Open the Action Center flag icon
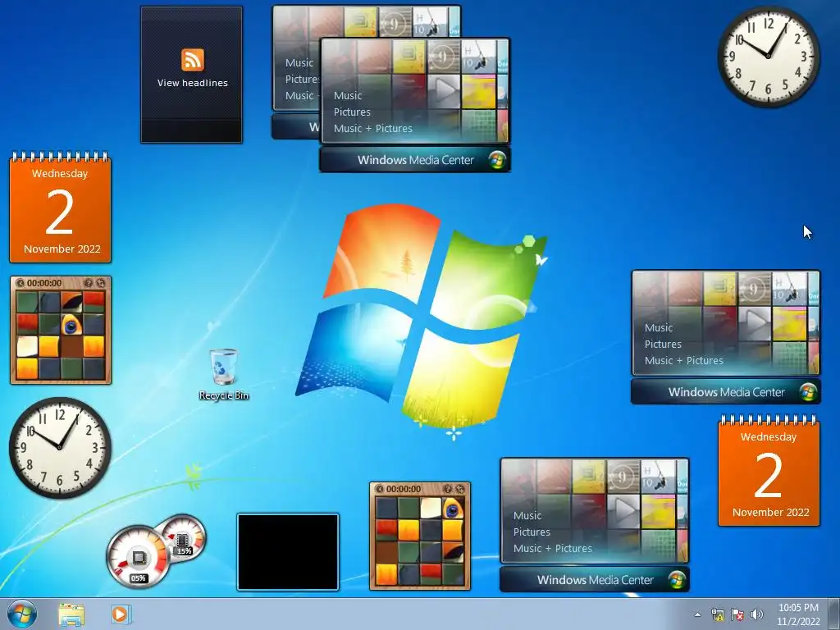 pyautogui.click(x=737, y=614)
